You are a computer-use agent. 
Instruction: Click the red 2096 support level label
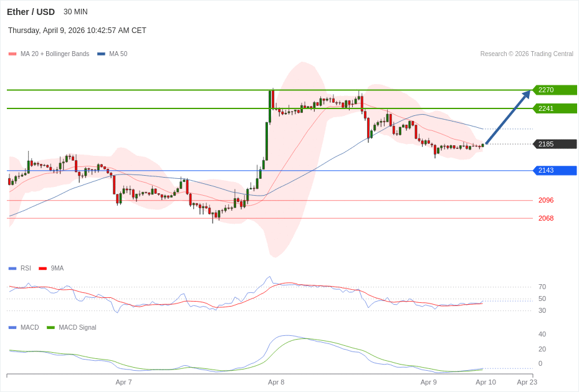point(545,200)
